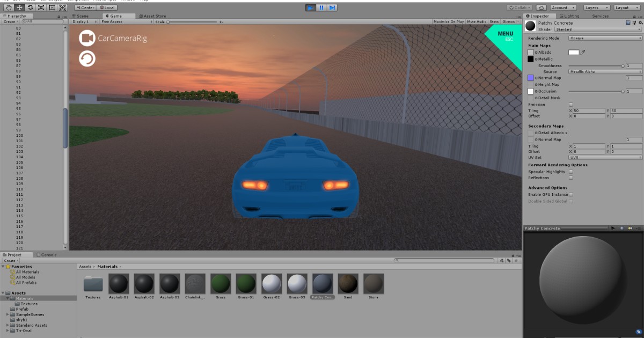Click the Stats button in Game view
644x338 pixels.
click(495, 21)
